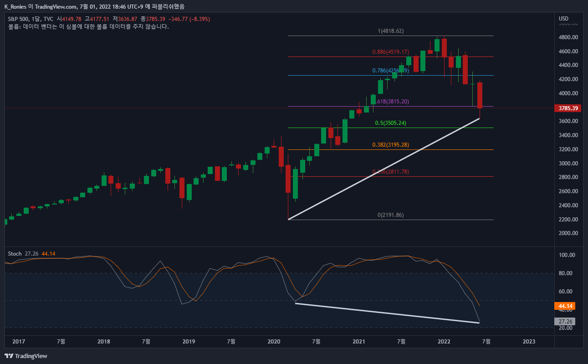Click the K_Ronies publisher header text
This screenshot has height=364, width=588.
pos(15,6)
